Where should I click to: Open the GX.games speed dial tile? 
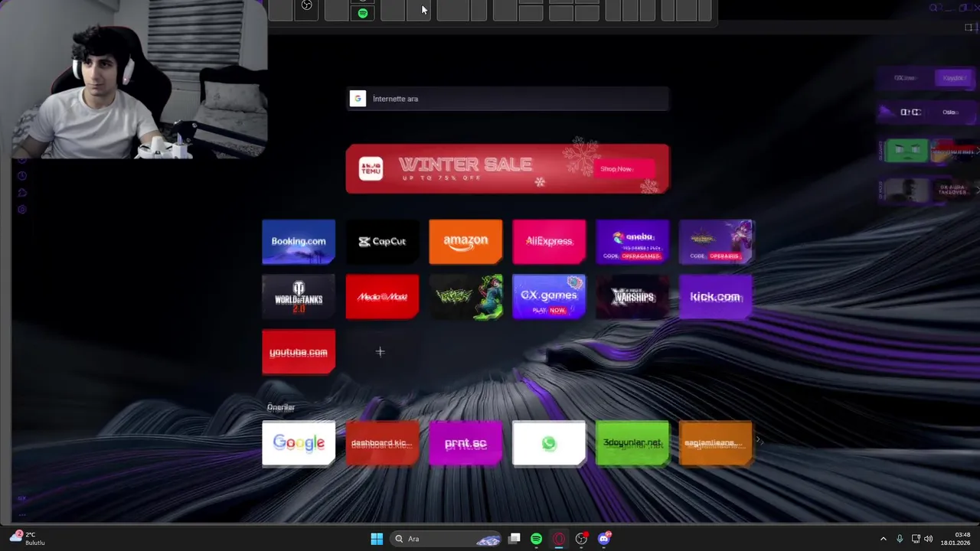coord(549,297)
